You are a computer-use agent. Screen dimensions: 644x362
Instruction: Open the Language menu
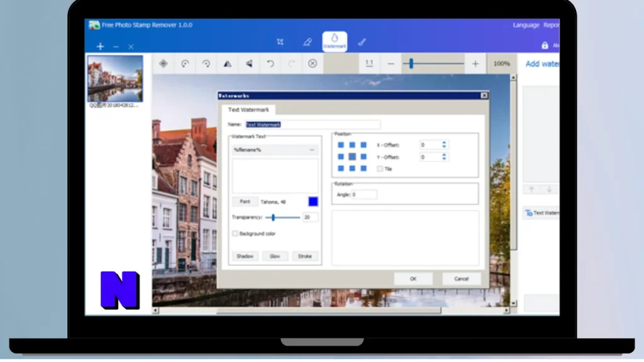coord(526,25)
